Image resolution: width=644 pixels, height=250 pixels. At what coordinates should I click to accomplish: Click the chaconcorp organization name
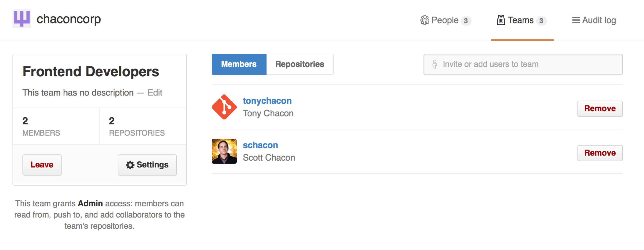pyautogui.click(x=68, y=19)
